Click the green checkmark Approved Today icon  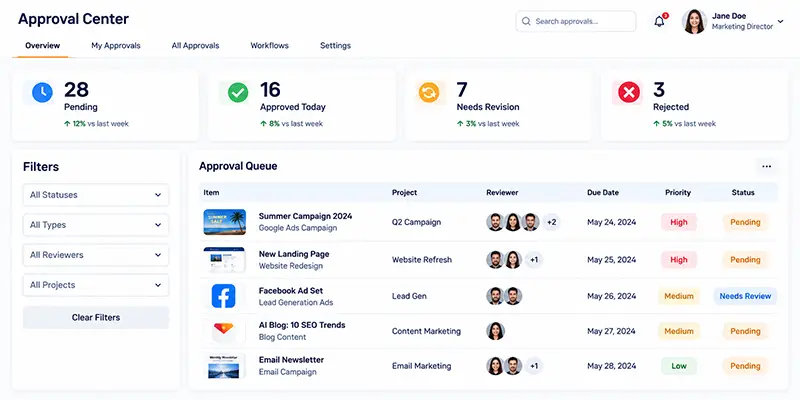tap(238, 92)
